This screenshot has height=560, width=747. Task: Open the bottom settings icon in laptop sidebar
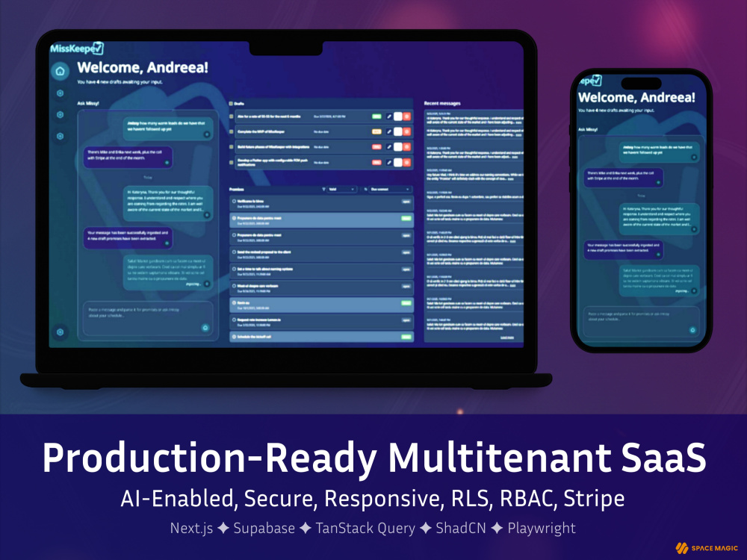[x=60, y=332]
